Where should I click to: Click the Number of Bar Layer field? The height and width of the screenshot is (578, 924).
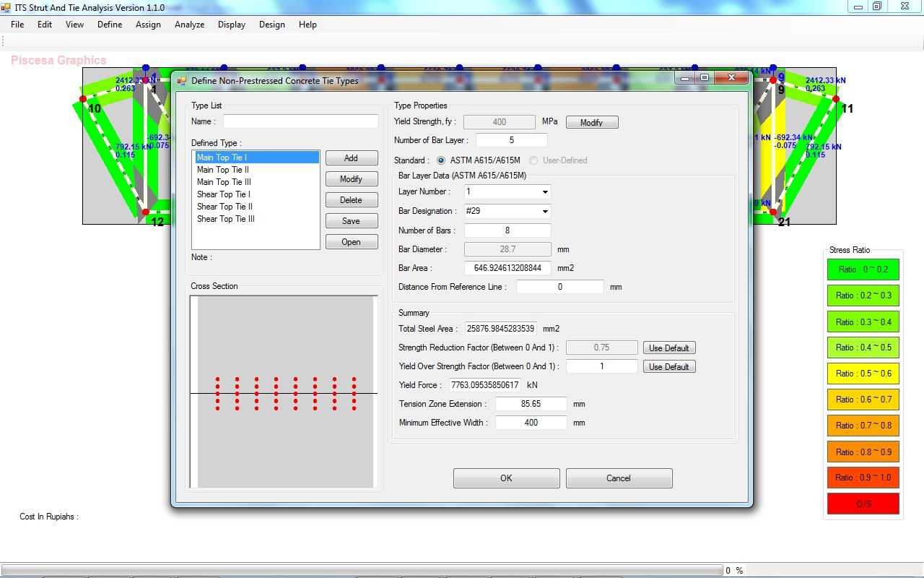511,140
